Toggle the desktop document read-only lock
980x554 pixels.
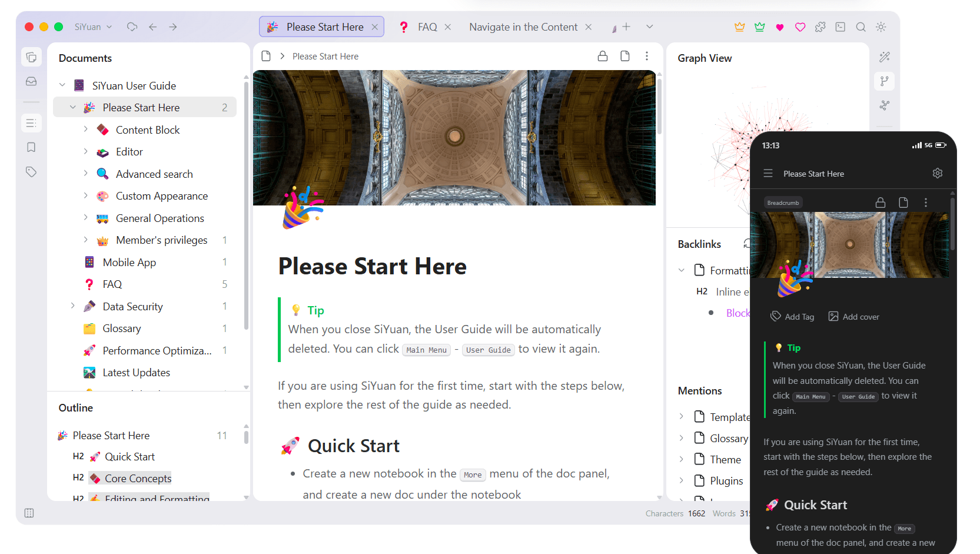pyautogui.click(x=603, y=56)
